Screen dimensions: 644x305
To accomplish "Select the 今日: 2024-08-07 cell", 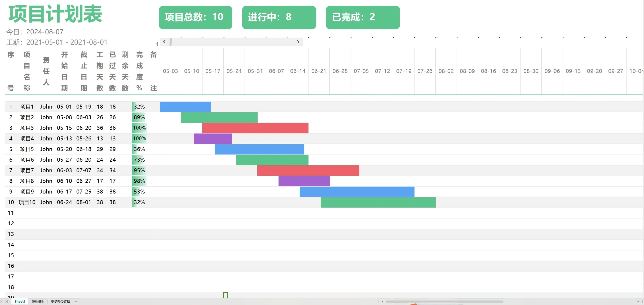I will click(x=35, y=32).
